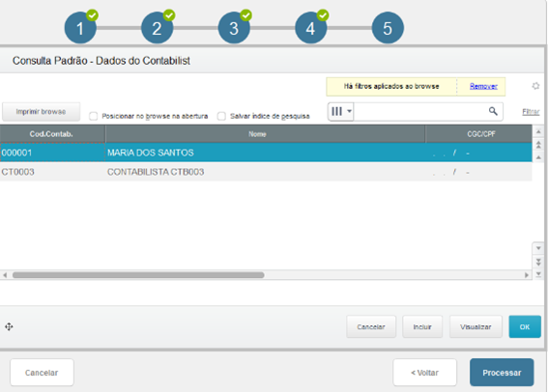Enable Posicionar no browse na abertura checkbox

(x=94, y=116)
